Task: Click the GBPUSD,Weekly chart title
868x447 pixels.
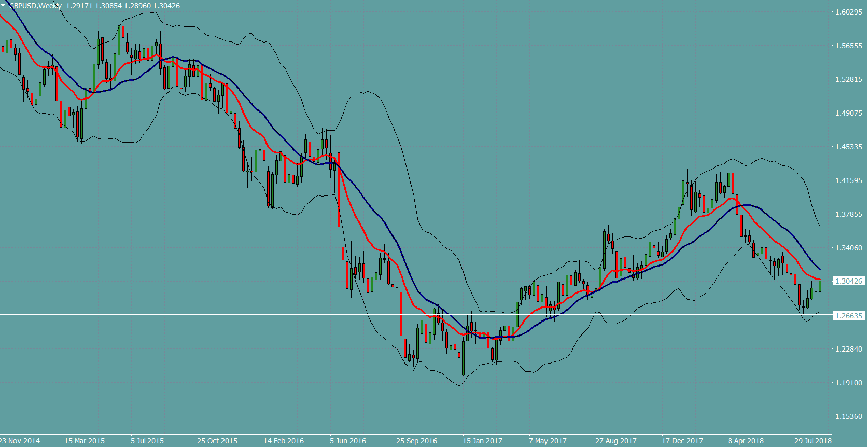Action: pyautogui.click(x=36, y=6)
